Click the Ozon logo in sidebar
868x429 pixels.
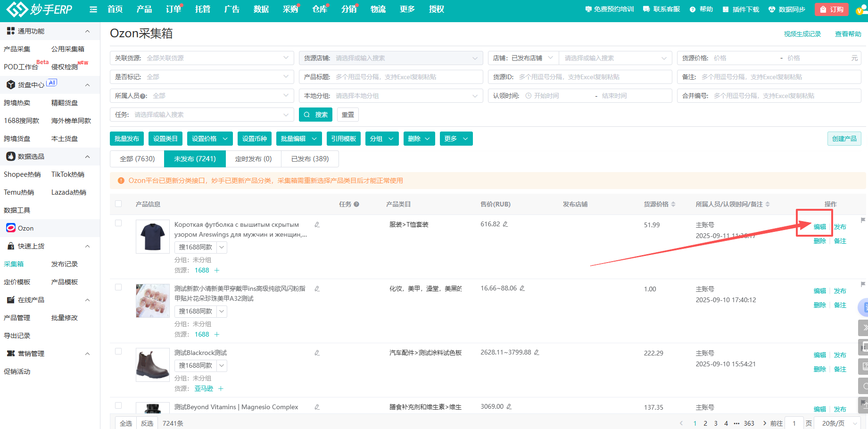pyautogui.click(x=11, y=228)
